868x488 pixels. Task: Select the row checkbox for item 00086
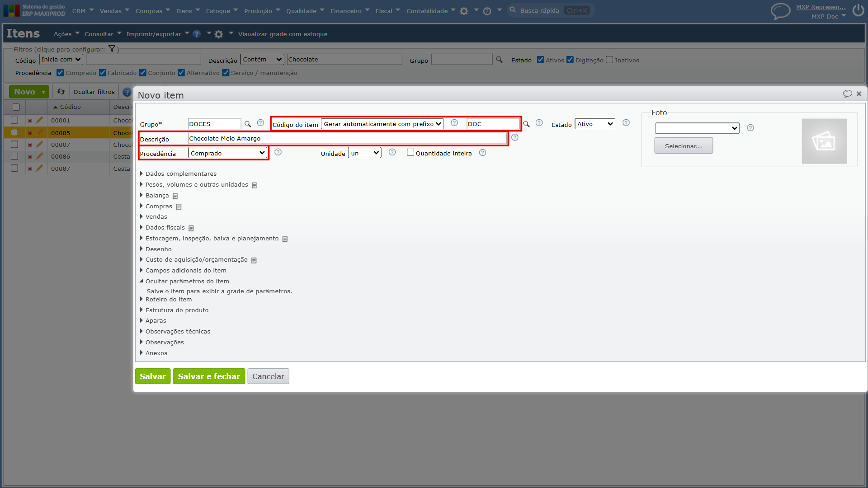point(14,156)
